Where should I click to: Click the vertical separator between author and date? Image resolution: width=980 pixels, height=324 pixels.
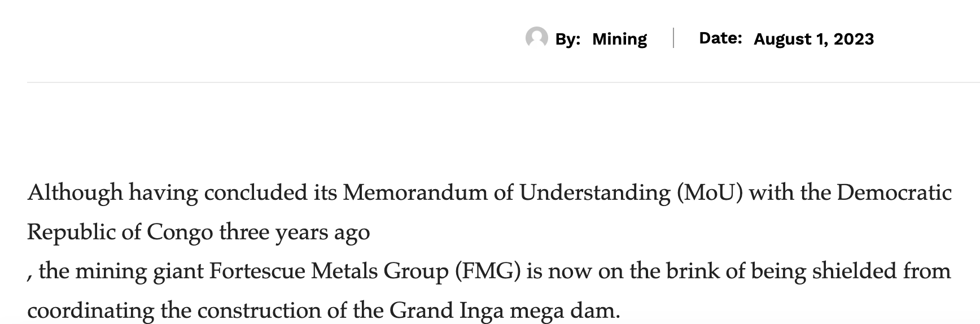pyautogui.click(x=673, y=38)
